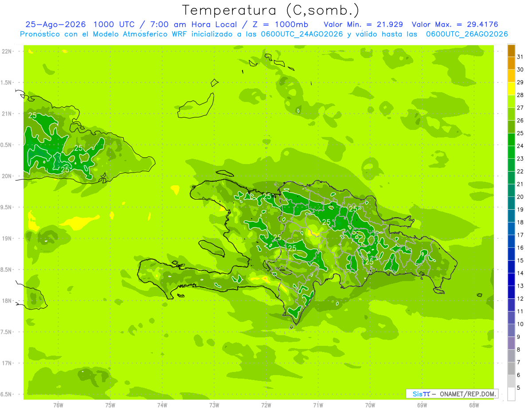Click the legend value 20
The image size is (532, 411).
pyautogui.click(x=520, y=197)
